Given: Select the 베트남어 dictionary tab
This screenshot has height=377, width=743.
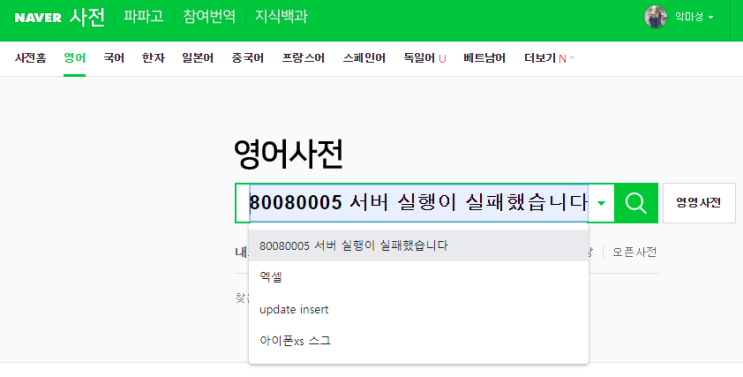Looking at the screenshot, I should point(484,58).
